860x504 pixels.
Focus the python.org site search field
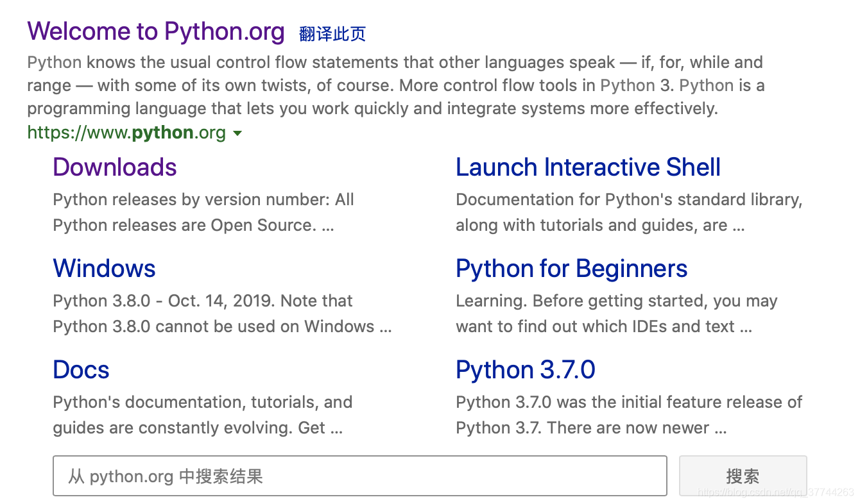click(360, 476)
